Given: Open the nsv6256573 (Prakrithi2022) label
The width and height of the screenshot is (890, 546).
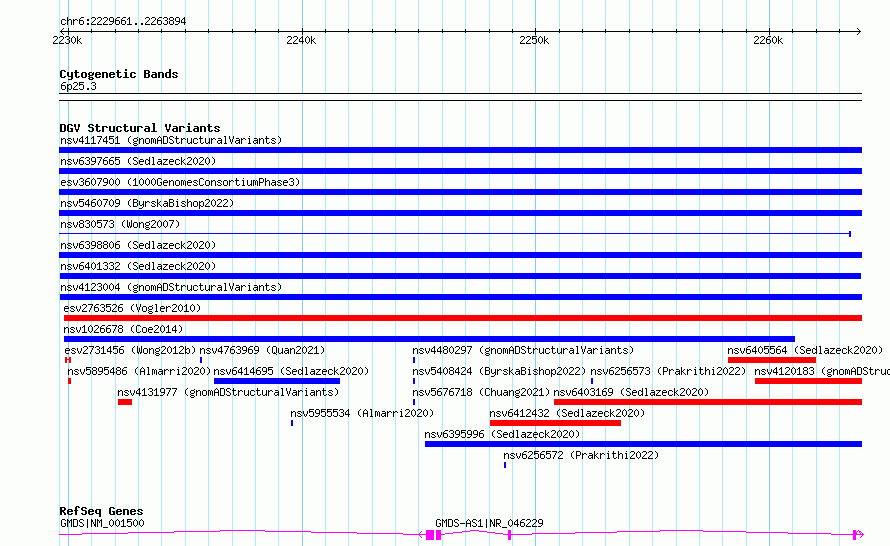Looking at the screenshot, I should point(668,371).
